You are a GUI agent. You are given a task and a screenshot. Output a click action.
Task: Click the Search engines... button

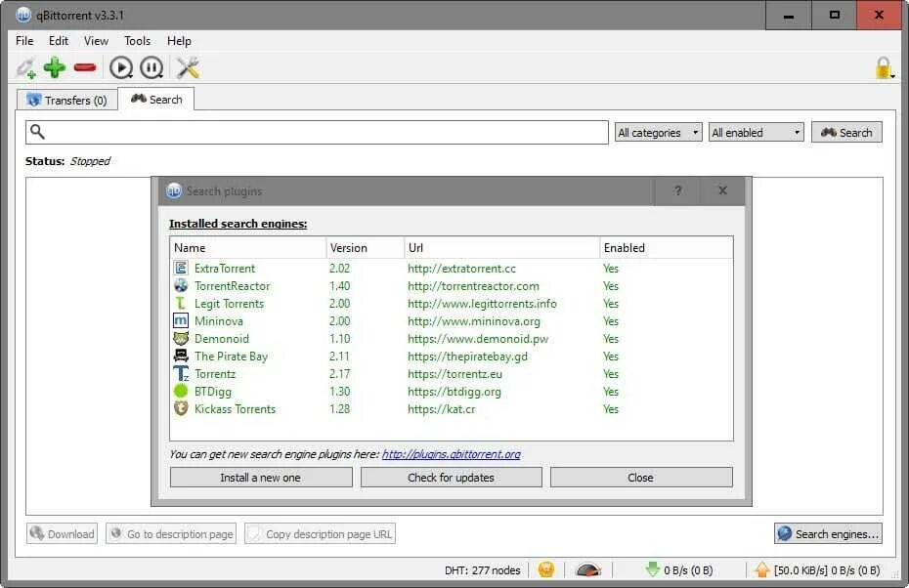click(x=828, y=533)
